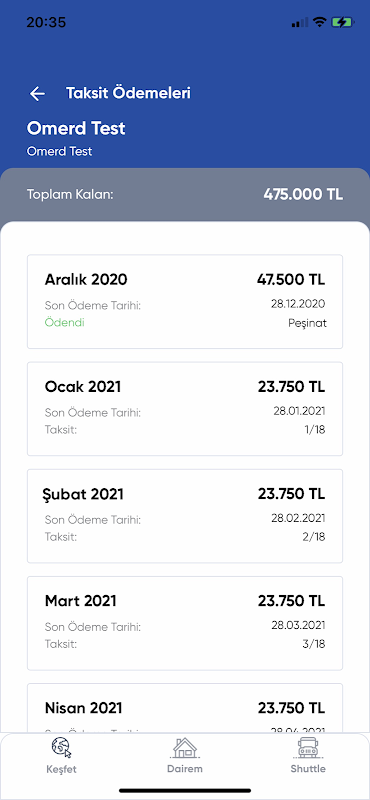Image resolution: width=370 pixels, height=800 pixels.
Task: Tap the back arrow icon
Action: [x=37, y=93]
